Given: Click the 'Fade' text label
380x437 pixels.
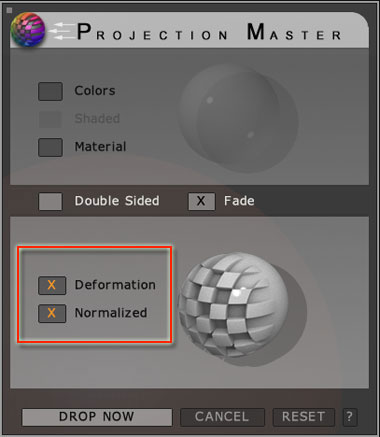Looking at the screenshot, I should point(239,201).
